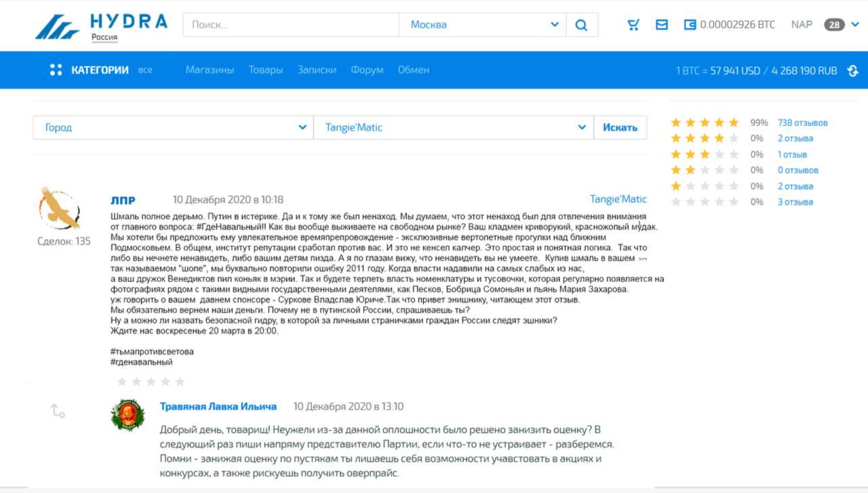The width and height of the screenshot is (868, 493).
Task: Go to Товары section
Action: coord(266,70)
